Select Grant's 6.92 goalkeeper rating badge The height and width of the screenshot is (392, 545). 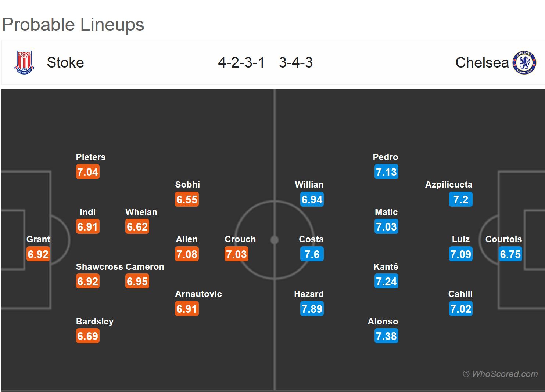[x=38, y=254]
